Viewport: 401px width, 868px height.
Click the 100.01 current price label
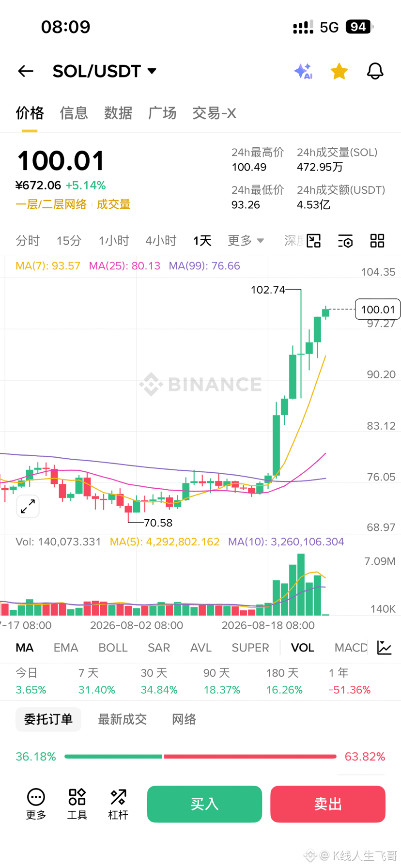click(x=378, y=310)
